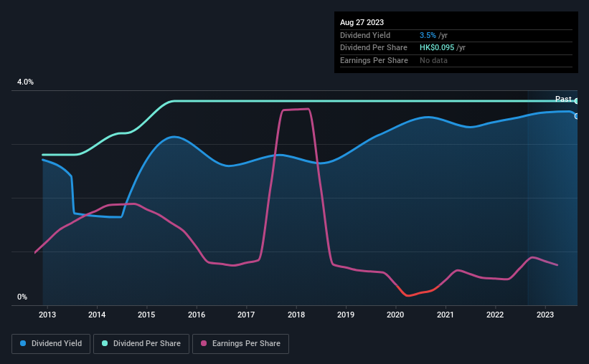Click the blue dot in the Dividend Yield legend

pos(23,344)
